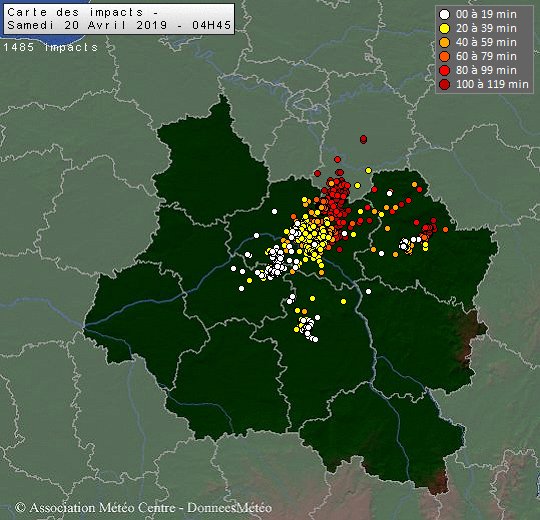
Task: Click the red 80 à 99 min legend circle
Action: coord(445,70)
